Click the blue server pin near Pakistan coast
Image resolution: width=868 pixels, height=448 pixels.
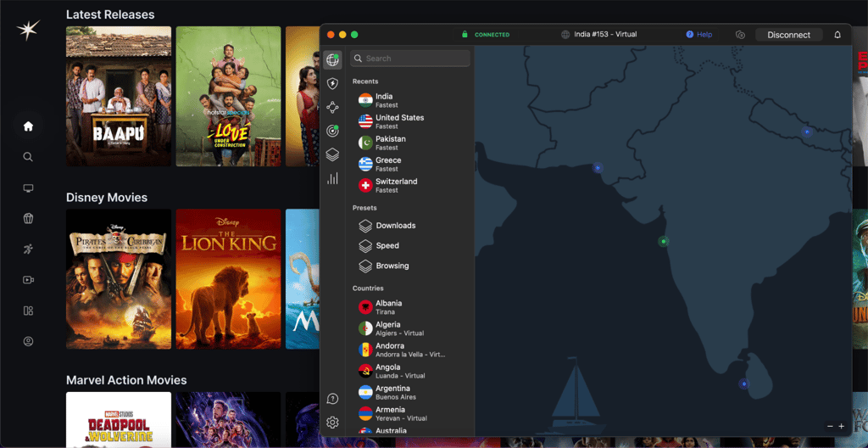click(x=598, y=167)
